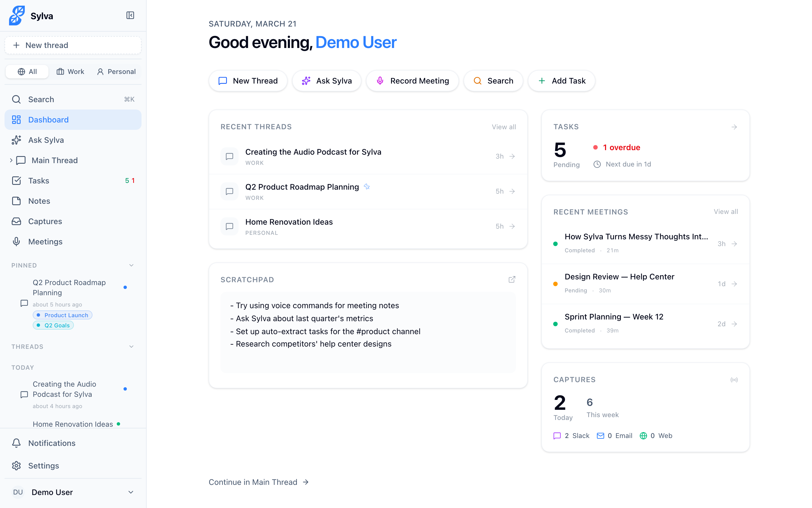Click chat icon of Home Renovation Ideas row
Viewport: 812px width, 508px height.
[x=230, y=226]
